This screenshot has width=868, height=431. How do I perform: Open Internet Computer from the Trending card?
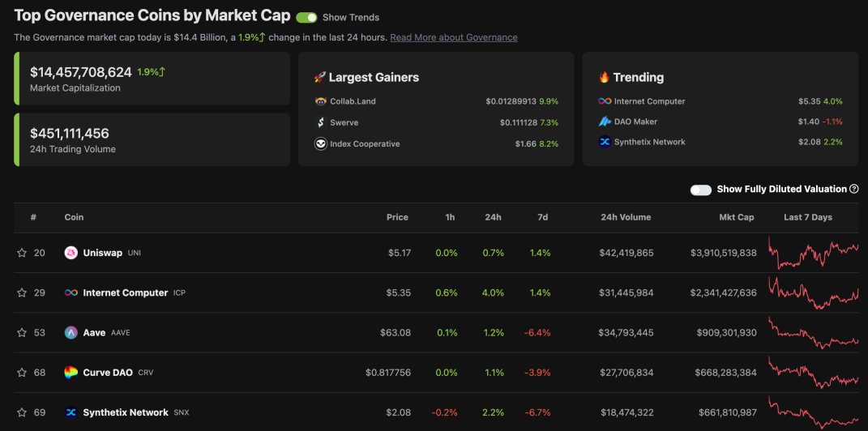650,101
